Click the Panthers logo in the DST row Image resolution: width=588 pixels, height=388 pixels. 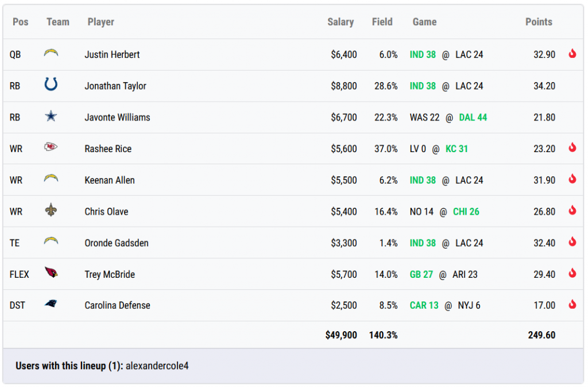[51, 304]
